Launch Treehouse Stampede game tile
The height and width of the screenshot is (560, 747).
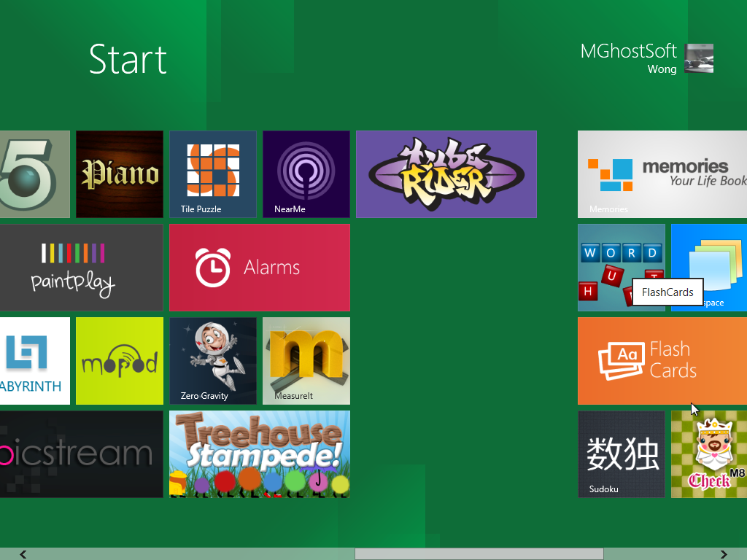[260, 454]
